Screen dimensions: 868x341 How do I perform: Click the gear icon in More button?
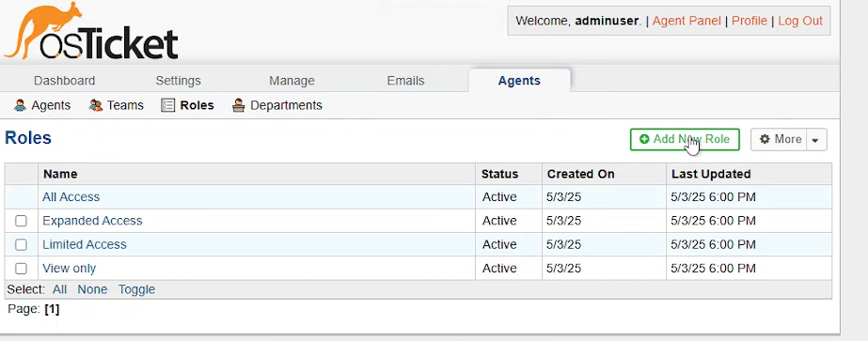point(765,139)
